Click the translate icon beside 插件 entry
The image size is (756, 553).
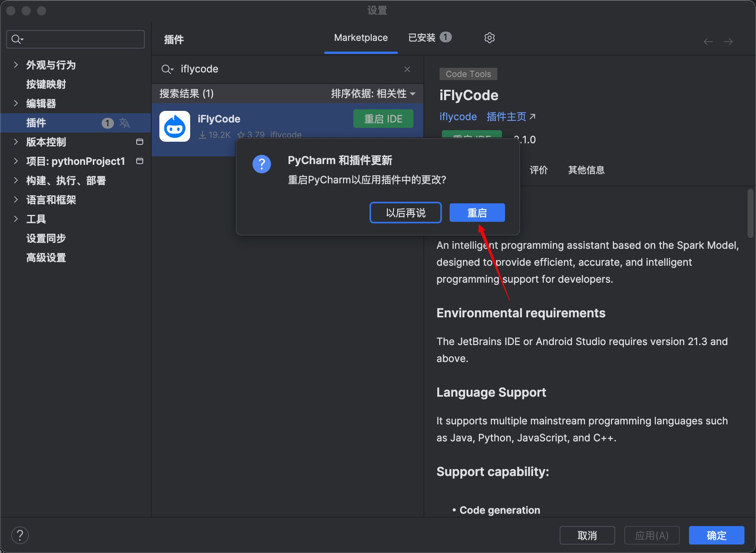124,123
